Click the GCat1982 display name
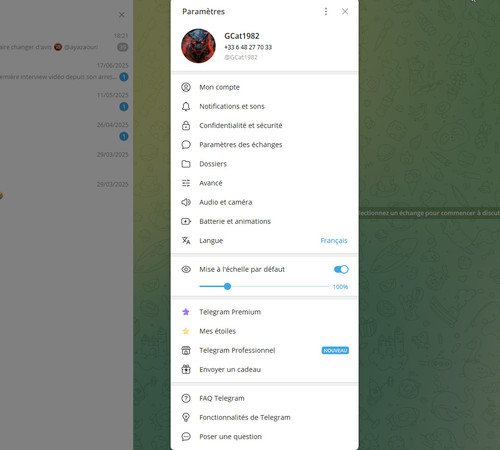Viewport: 500px width, 450px height. click(242, 36)
